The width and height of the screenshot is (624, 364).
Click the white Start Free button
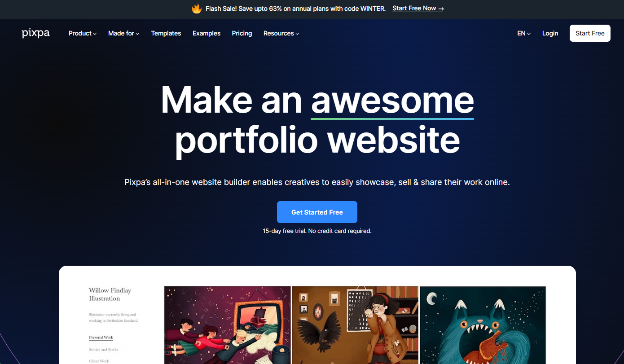(x=590, y=33)
